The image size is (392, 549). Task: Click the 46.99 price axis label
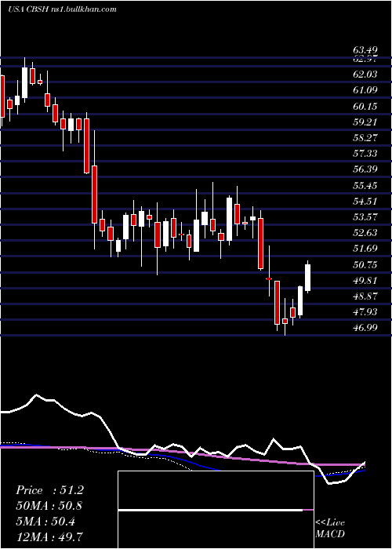click(x=365, y=327)
